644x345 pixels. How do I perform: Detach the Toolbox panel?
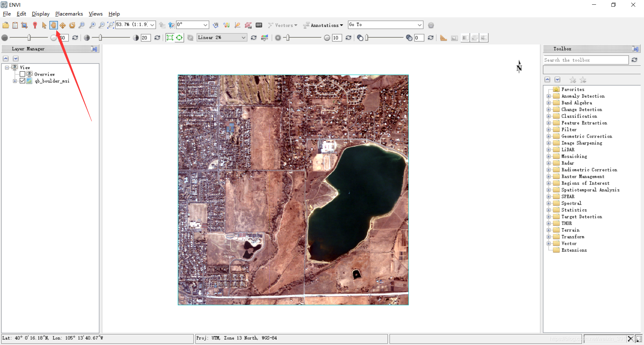(635, 49)
